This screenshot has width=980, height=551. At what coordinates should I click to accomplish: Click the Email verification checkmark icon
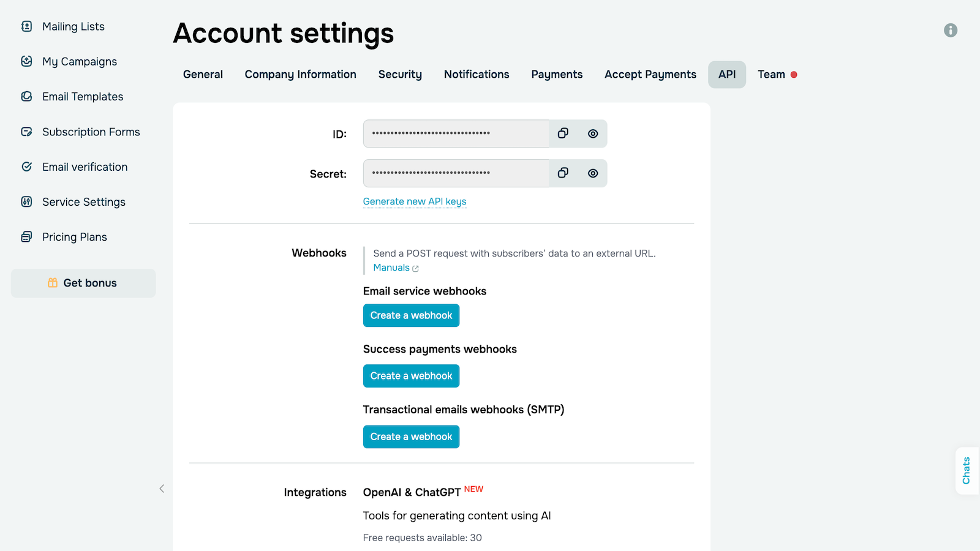coord(26,167)
